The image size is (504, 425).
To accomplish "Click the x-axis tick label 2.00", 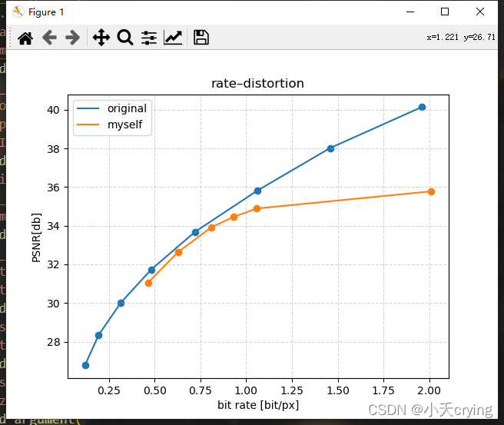I will pyautogui.click(x=429, y=390).
